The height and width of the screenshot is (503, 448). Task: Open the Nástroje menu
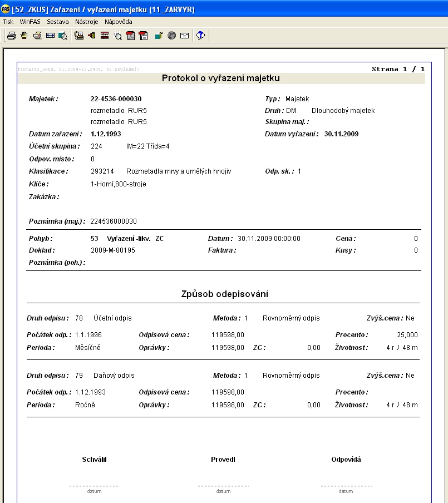[x=87, y=22]
